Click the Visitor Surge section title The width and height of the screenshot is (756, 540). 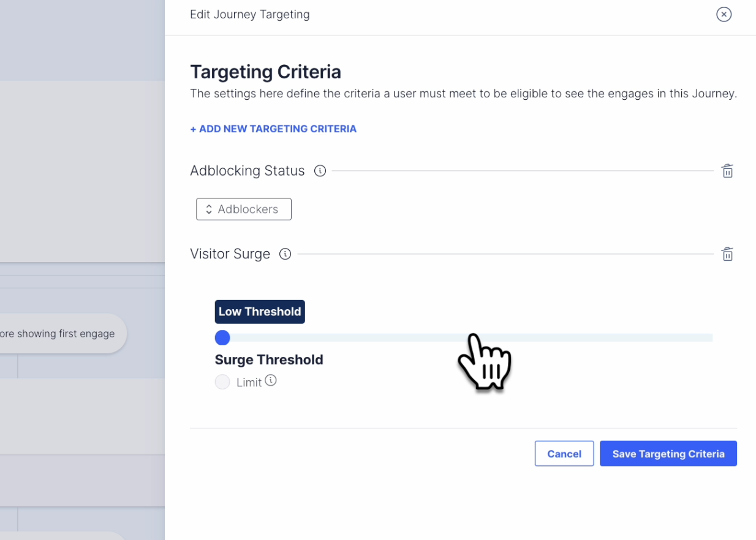(230, 254)
